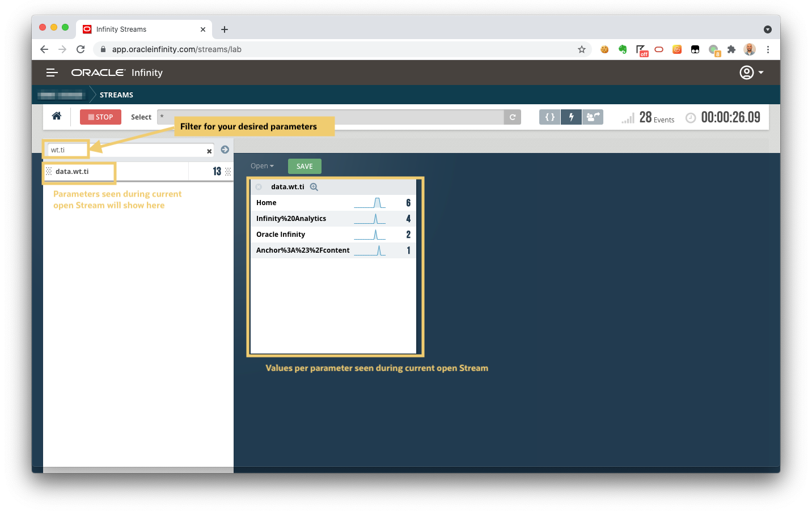Select the Infinity%20Analytics value row
812x515 pixels.
click(333, 219)
